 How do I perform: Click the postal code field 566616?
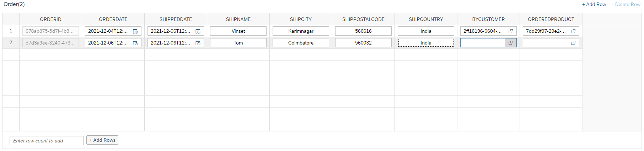point(363,31)
